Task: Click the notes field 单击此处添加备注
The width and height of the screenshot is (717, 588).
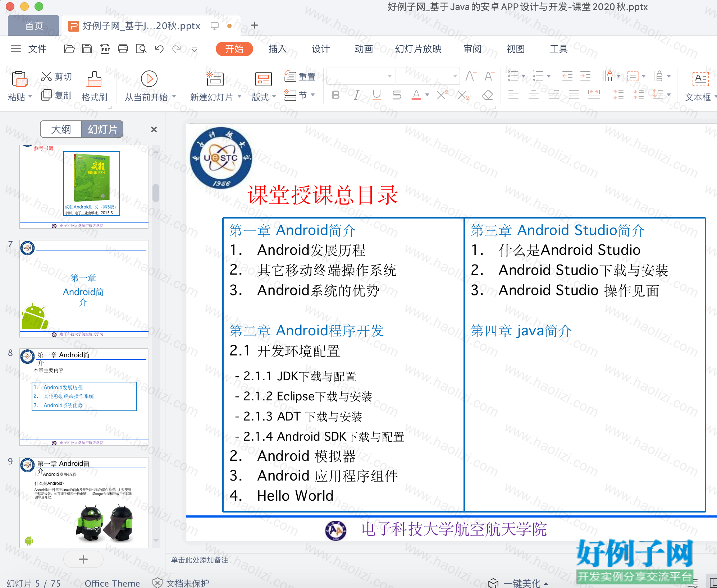Action: coord(200,560)
